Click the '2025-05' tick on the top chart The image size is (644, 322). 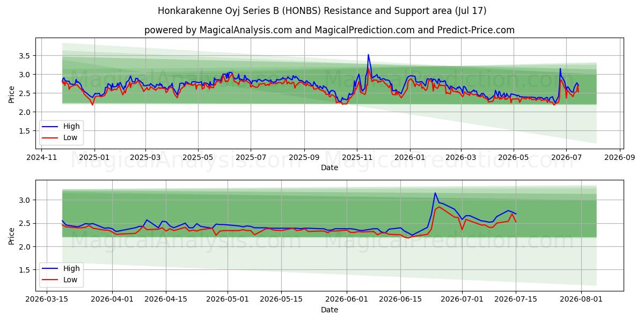pyautogui.click(x=198, y=157)
